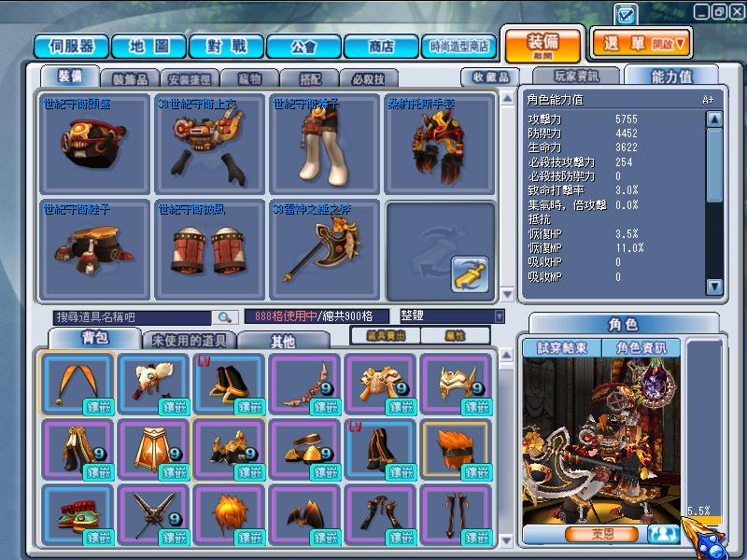Click the blue character switch icon

[664, 534]
